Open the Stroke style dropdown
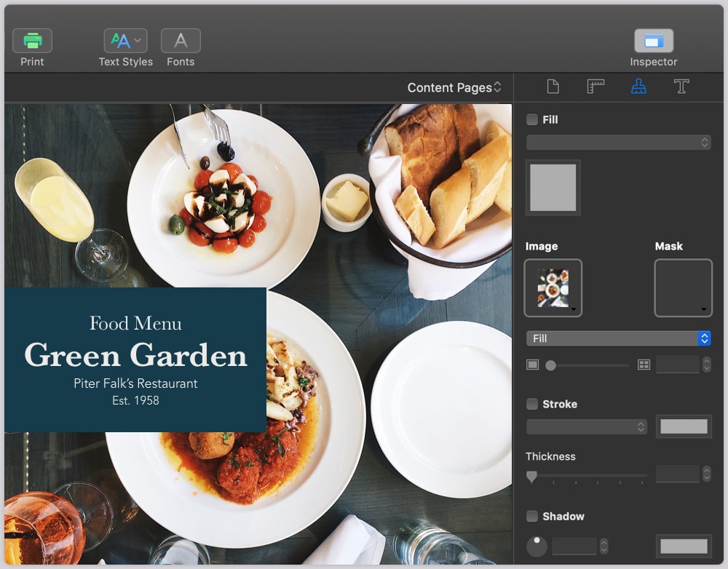This screenshot has height=569, width=728. 586,426
